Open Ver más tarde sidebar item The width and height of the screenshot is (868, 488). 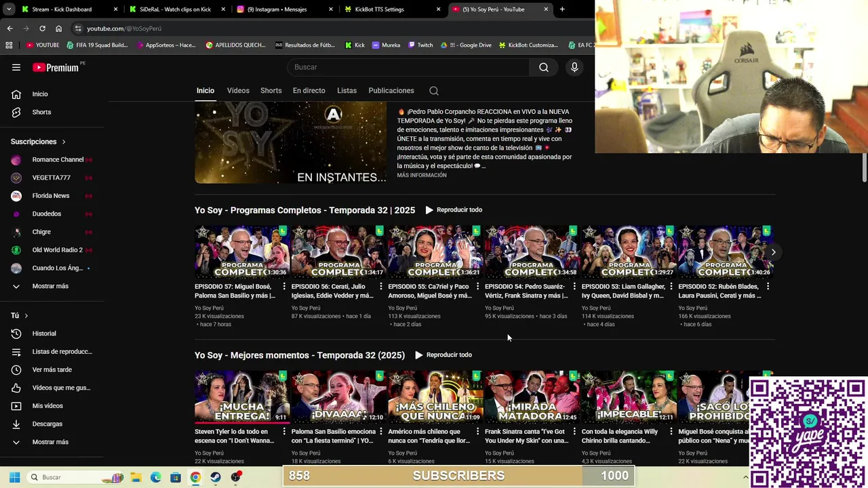(52, 369)
